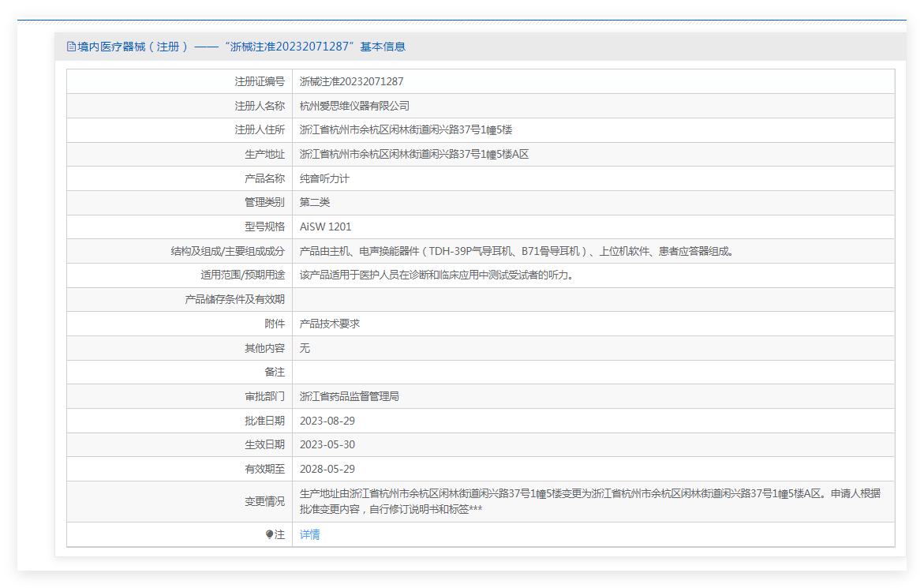Click the 产品储存条件及有效期 label
The height and width of the screenshot is (588, 924).
tap(234, 299)
